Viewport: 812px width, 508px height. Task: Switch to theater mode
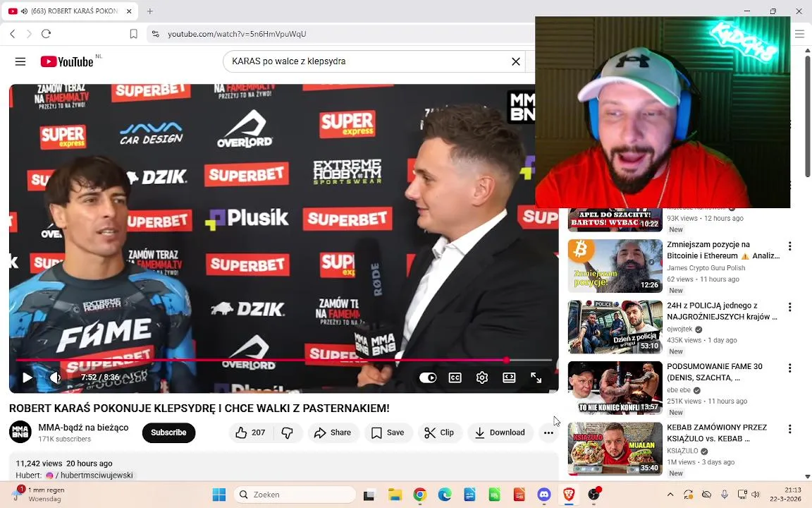(x=509, y=377)
